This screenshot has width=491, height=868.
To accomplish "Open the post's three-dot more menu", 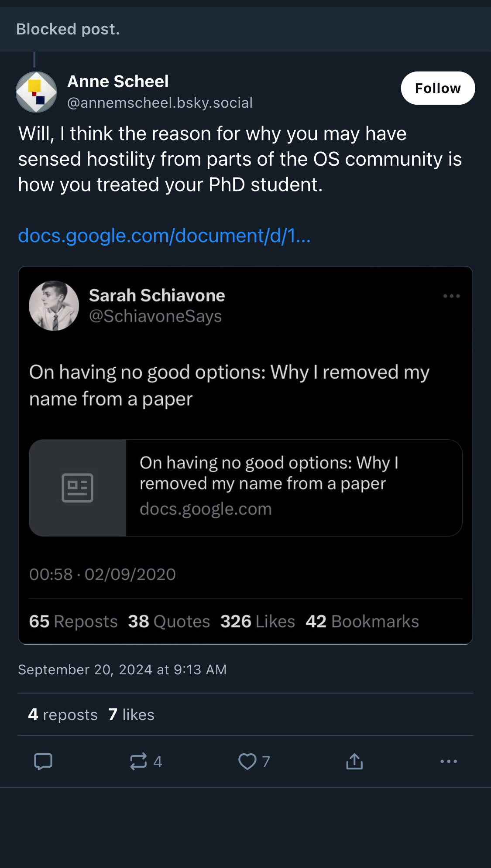I will [x=449, y=762].
